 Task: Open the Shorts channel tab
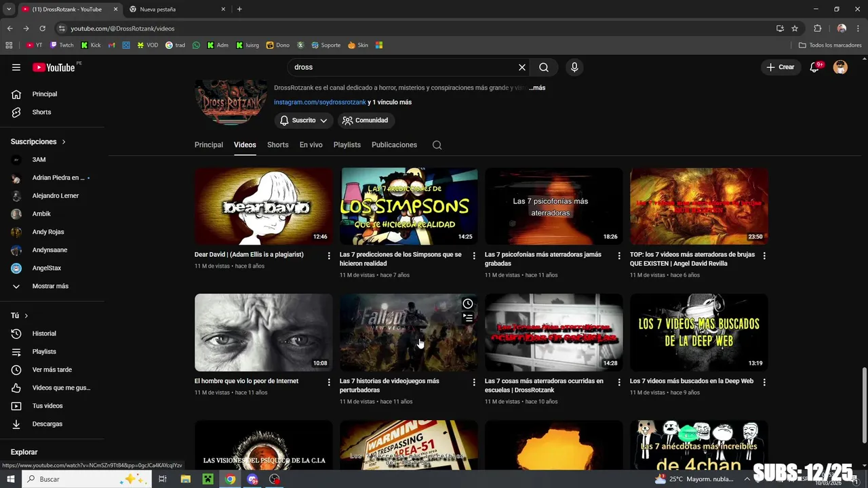click(278, 145)
